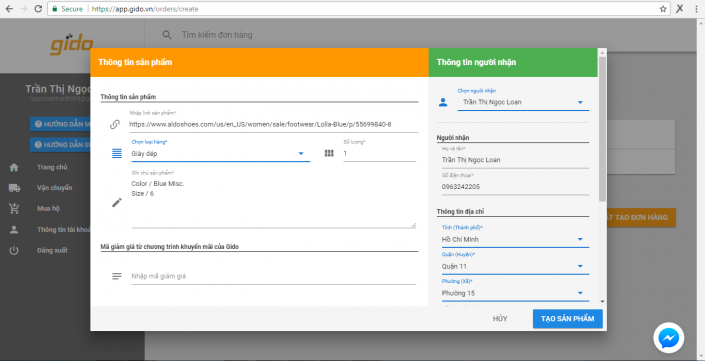Expand the Chọn người nhận dropdown
Viewport: 705px width, 361px height.
[x=523, y=103]
